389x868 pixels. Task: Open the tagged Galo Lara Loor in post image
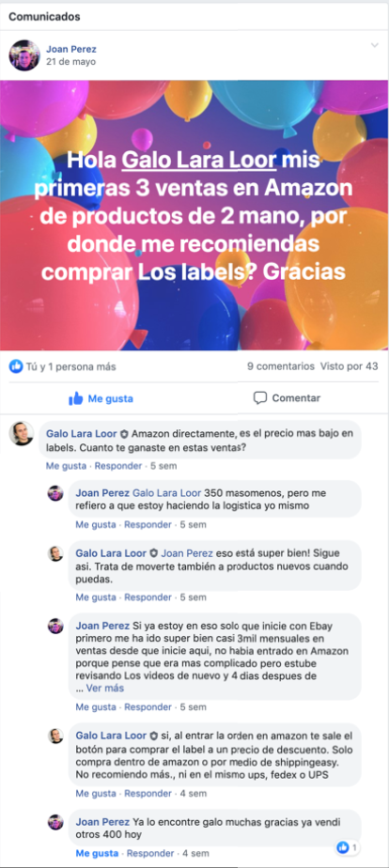click(198, 161)
